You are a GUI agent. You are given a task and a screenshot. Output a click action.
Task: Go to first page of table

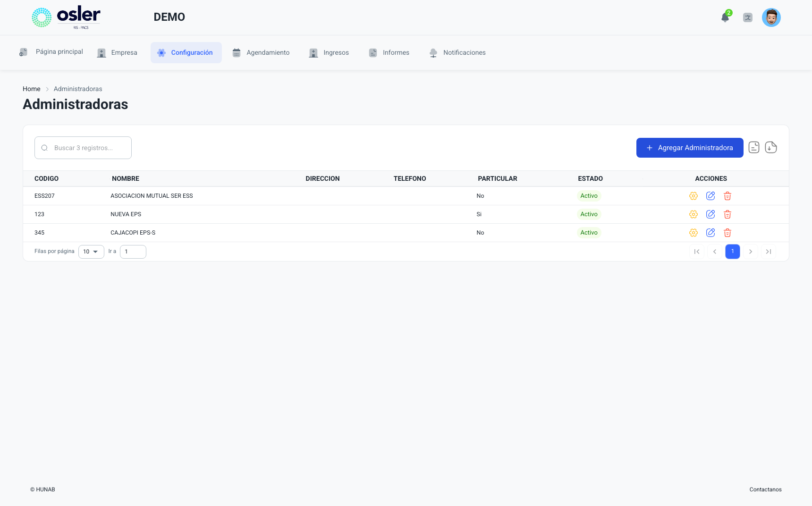[697, 252]
